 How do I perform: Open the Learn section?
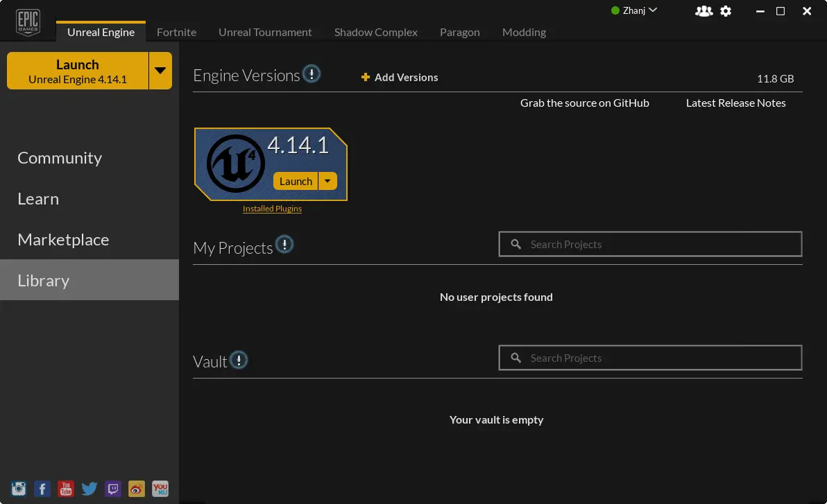(89, 199)
